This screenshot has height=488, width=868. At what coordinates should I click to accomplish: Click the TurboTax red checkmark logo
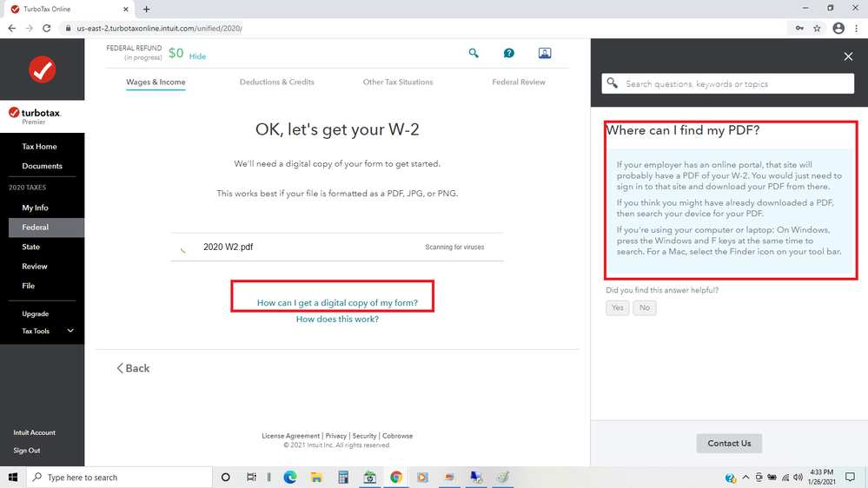pyautogui.click(x=42, y=69)
